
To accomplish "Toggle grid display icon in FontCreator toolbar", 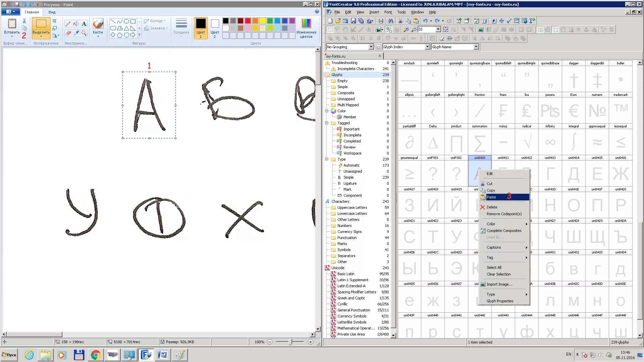I will [540, 29].
